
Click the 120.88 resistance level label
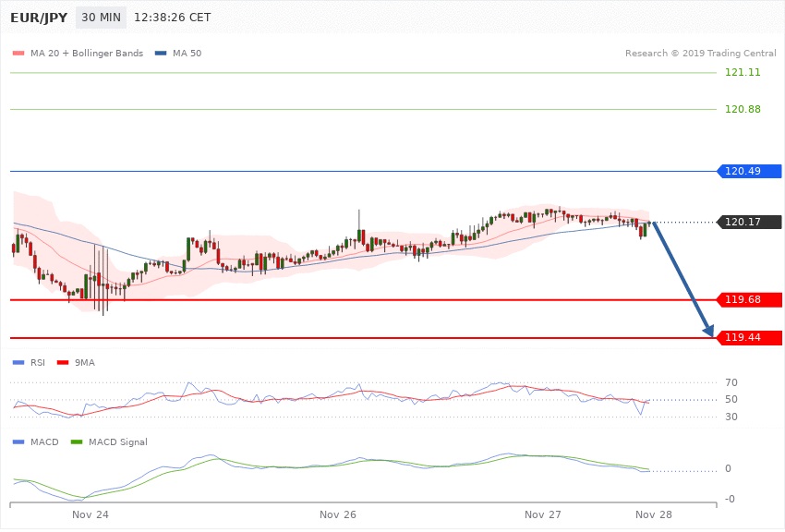(x=743, y=109)
